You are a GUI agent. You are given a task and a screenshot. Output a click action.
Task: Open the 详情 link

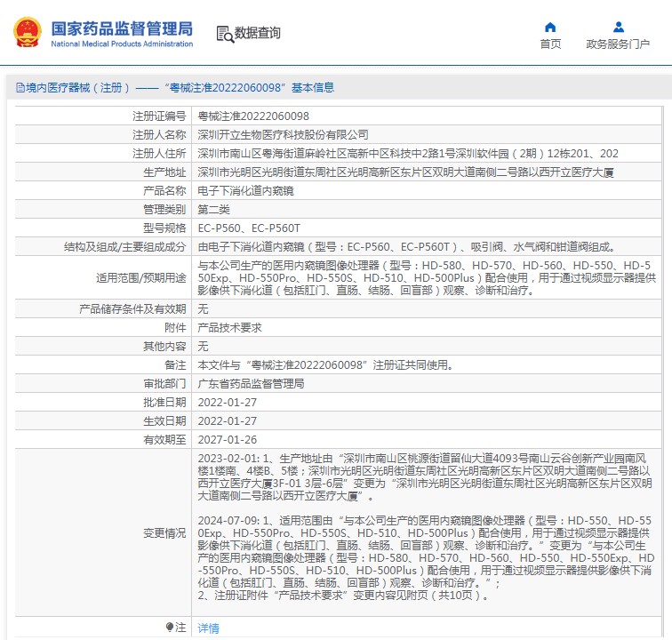click(208, 628)
